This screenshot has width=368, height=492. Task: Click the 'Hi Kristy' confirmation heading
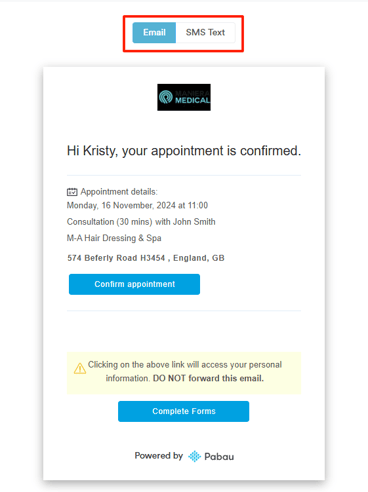[184, 151]
